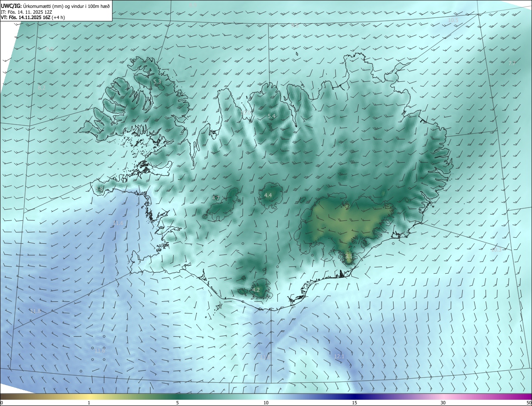Click the 0 tick on the colour scale
Screen dimensions: 532x406
click(2, 403)
